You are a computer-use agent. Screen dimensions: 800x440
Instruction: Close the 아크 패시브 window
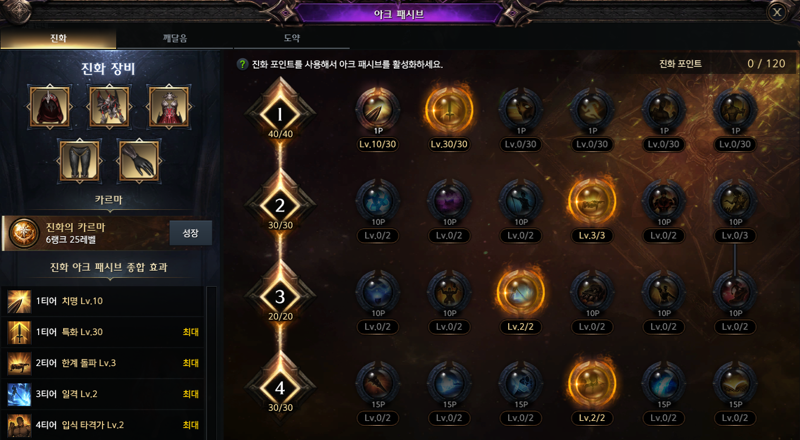click(x=777, y=12)
